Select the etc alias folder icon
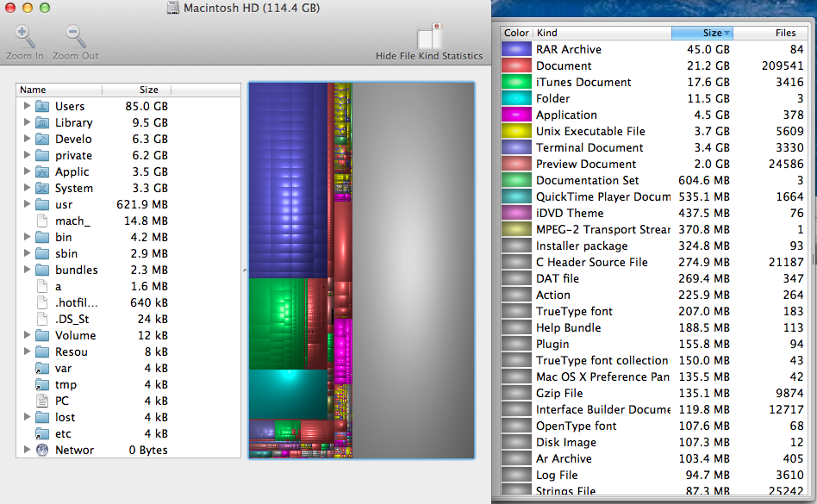817x504 pixels. point(42,433)
